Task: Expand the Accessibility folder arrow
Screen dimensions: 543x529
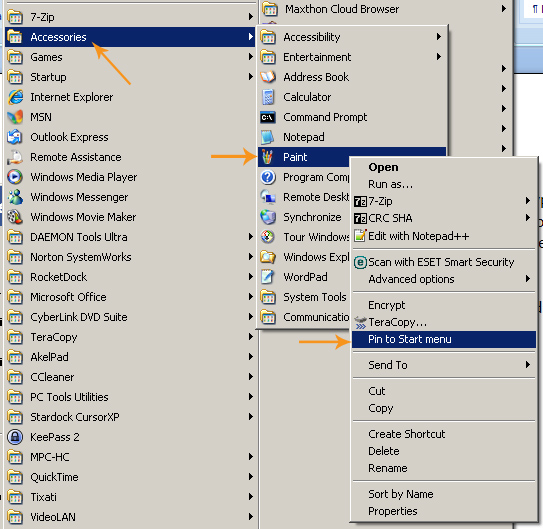Action: point(439,36)
